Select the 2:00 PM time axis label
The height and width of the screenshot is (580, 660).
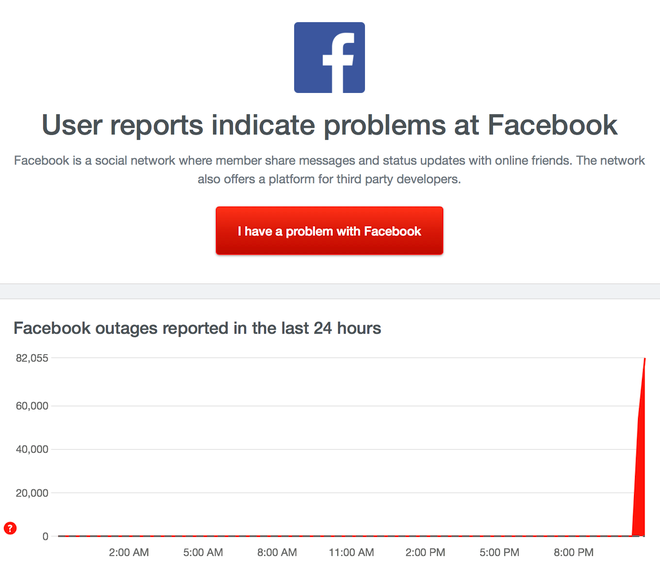point(425,552)
